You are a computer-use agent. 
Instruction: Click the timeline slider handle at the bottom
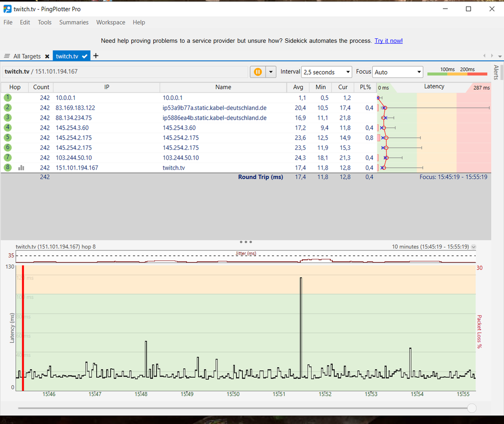[x=471, y=408]
